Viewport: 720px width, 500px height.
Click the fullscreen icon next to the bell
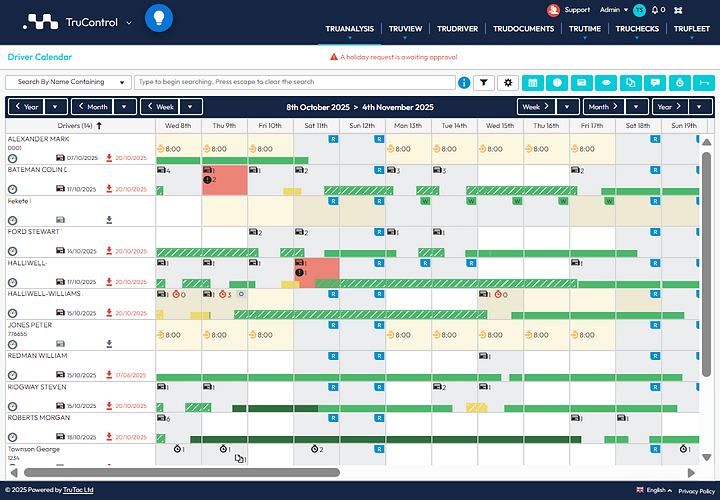click(x=678, y=10)
